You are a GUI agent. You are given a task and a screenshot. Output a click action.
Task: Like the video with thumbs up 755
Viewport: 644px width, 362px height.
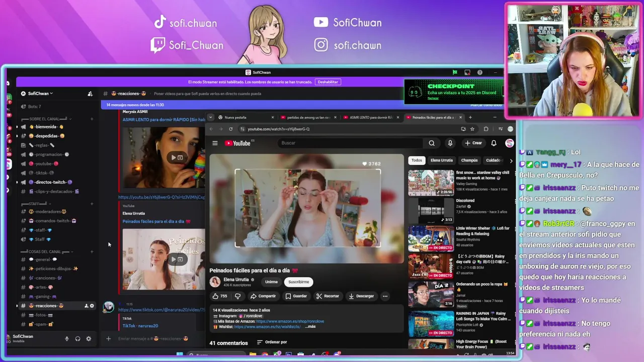220,296
